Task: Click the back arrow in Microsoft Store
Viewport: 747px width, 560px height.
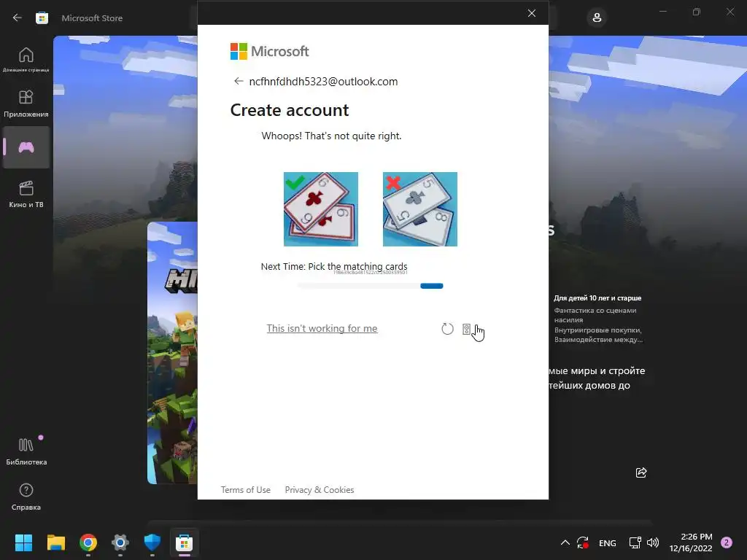Action: click(18, 18)
